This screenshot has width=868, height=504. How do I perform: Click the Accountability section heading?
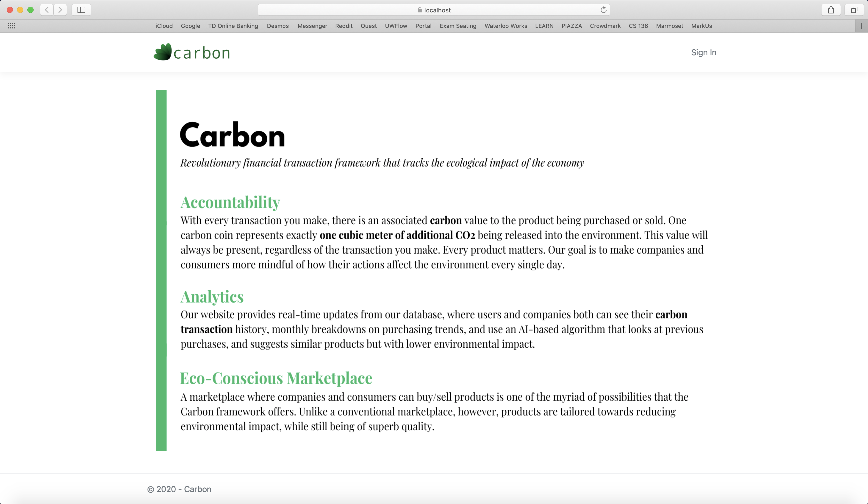(x=230, y=202)
